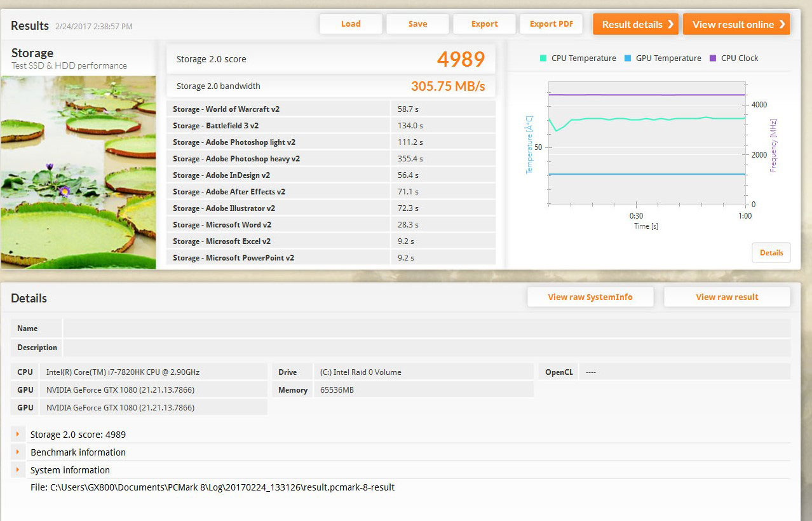View raw SystemInfo

(x=590, y=297)
